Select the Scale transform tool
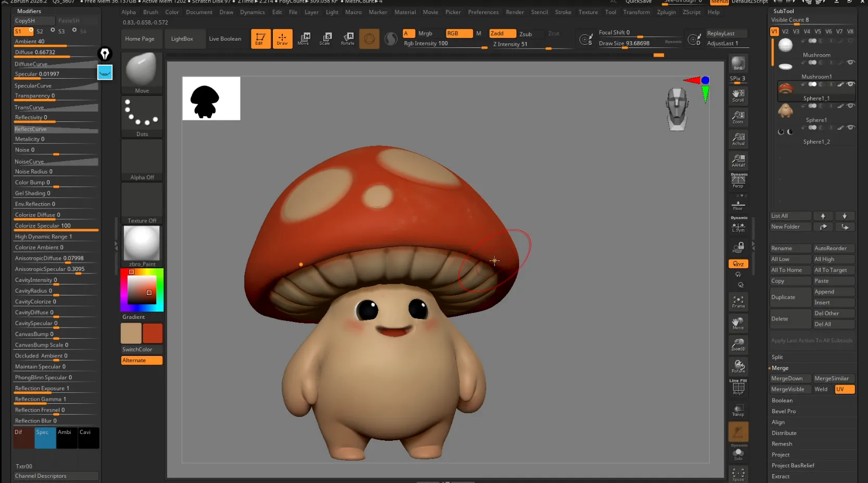Image resolution: width=868 pixels, height=483 pixels. (325, 39)
